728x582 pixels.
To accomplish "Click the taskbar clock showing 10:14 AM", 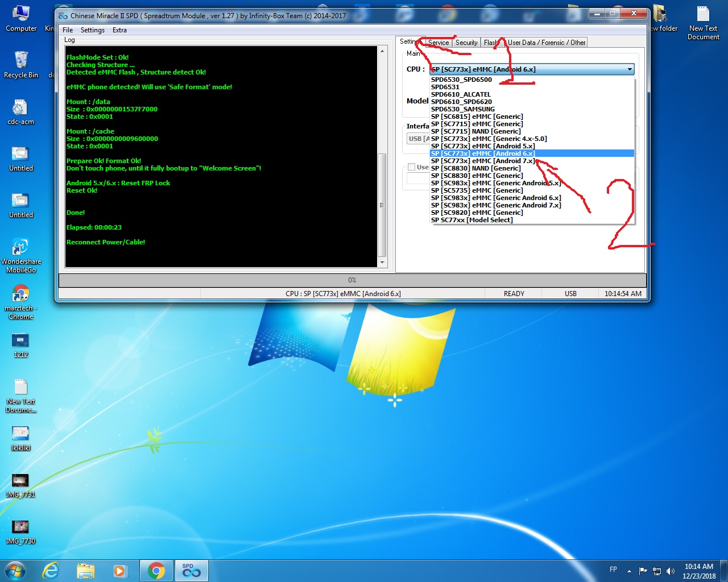I will tap(699, 571).
